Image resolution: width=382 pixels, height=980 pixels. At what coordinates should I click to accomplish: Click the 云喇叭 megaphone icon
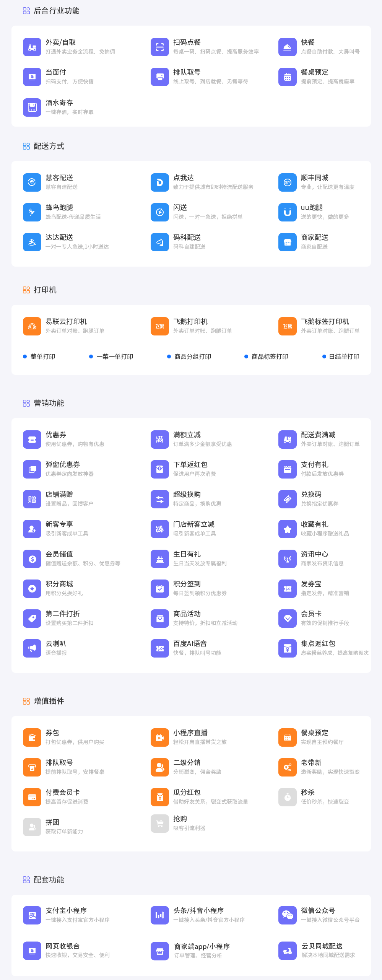click(x=32, y=648)
